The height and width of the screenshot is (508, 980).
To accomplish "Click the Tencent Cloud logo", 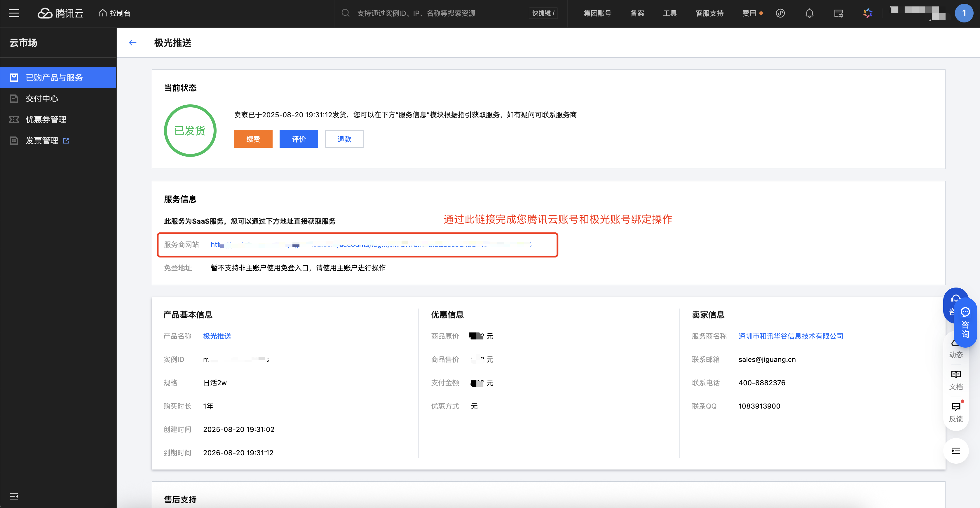I will click(60, 13).
